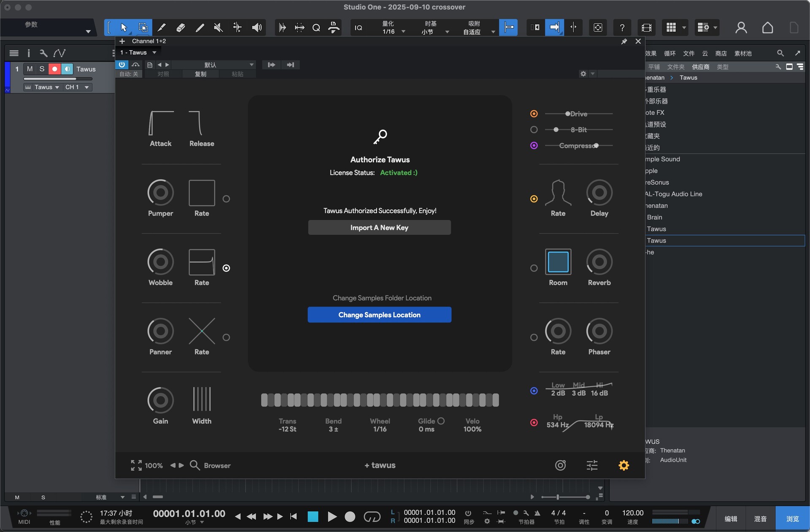Adjust the Tawus track volume fader
The height and width of the screenshot is (532, 810).
point(58,78)
